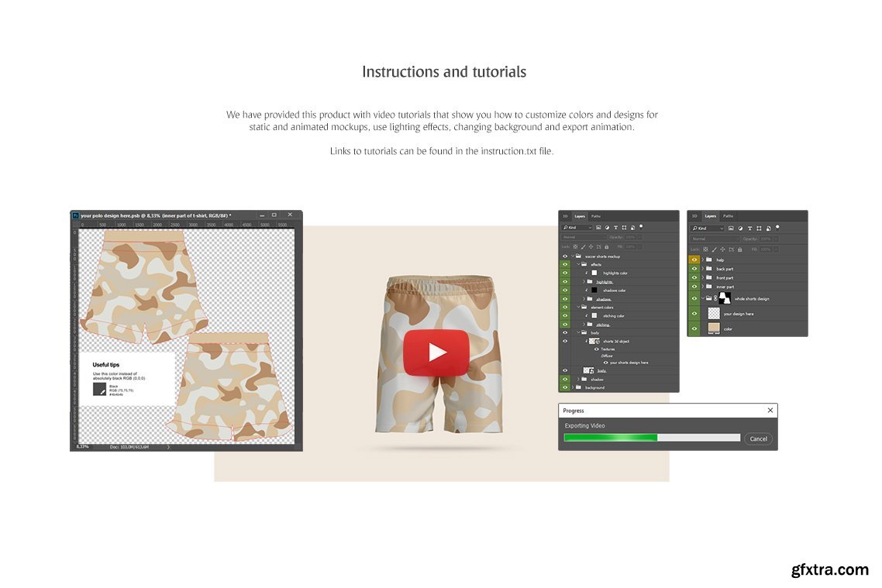The width and height of the screenshot is (882, 588).
Task: Click smart object filter in 'soccer shorts mockup' panel
Action: [x=633, y=228]
